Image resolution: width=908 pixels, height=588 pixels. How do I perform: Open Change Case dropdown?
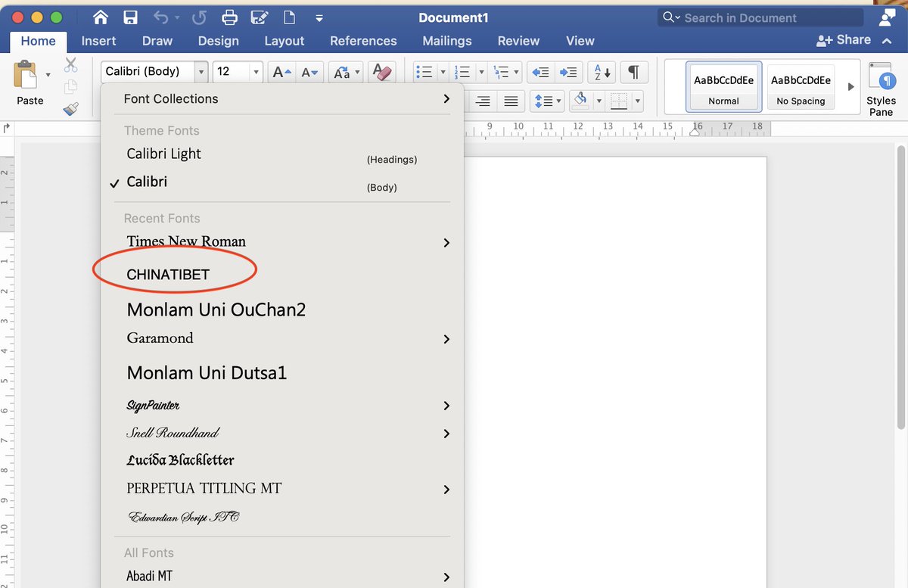(x=347, y=72)
